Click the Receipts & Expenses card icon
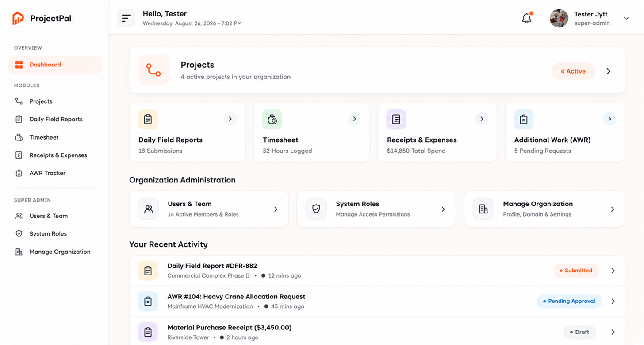This screenshot has height=345, width=644. [396, 119]
